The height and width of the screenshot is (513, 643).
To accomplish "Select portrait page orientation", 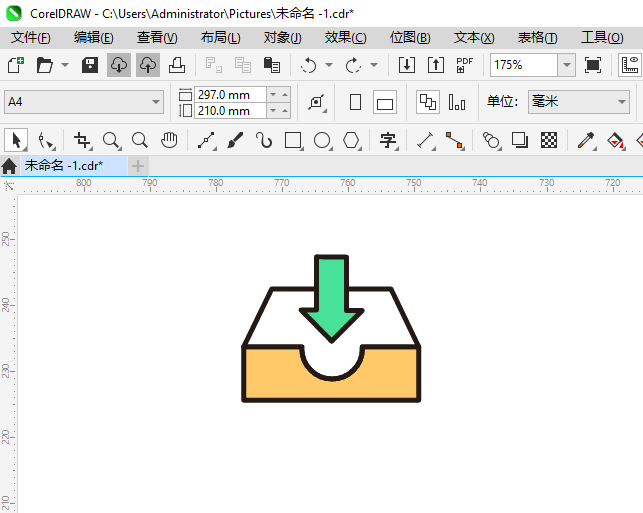I will tap(356, 102).
